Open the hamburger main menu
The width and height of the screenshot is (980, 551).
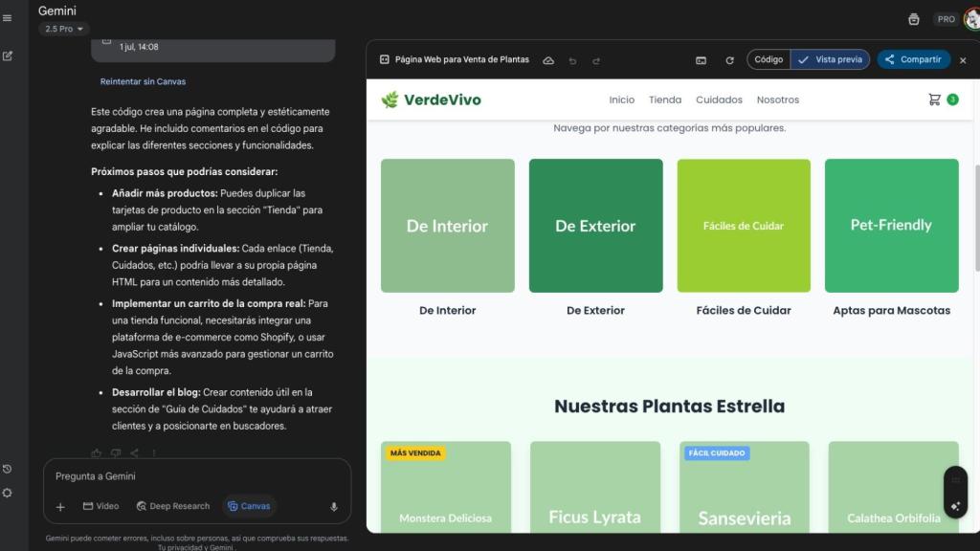pos(8,18)
